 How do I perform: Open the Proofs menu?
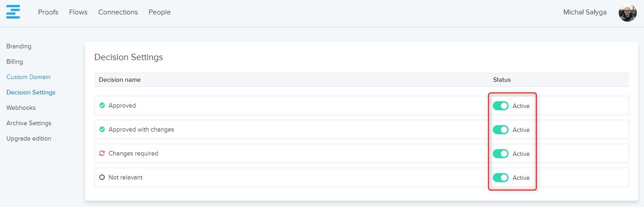[48, 12]
